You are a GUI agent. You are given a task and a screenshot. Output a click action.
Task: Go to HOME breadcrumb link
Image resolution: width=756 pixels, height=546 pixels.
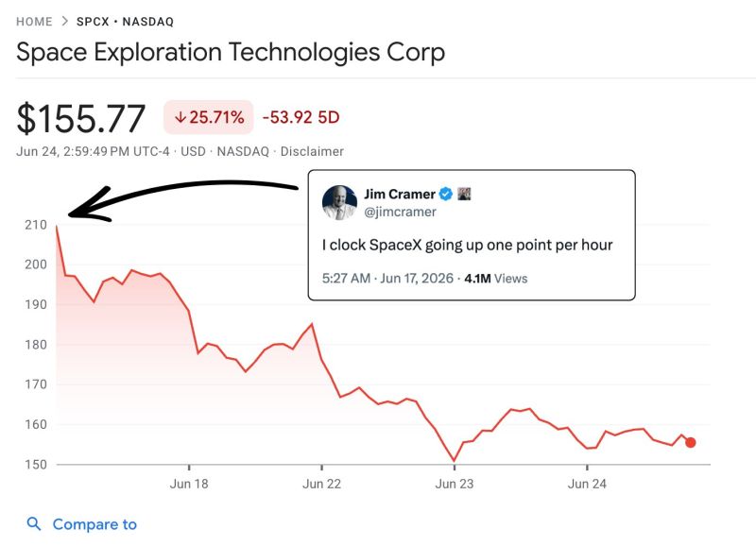point(34,22)
